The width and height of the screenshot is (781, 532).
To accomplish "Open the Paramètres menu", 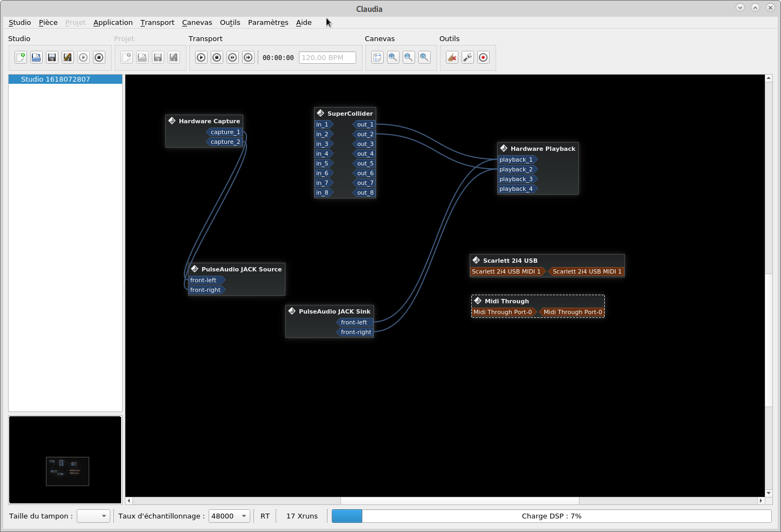I will 268,23.
